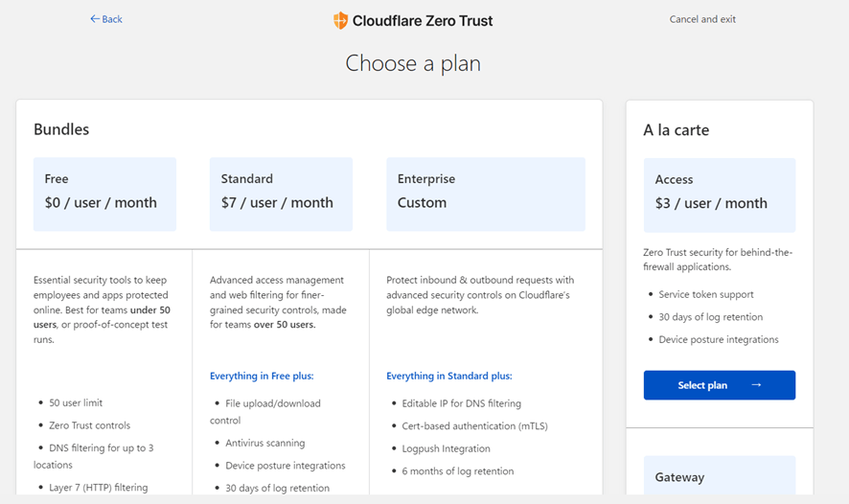The image size is (849, 504).
Task: Click the Logpush Integration feature item
Action: (446, 448)
